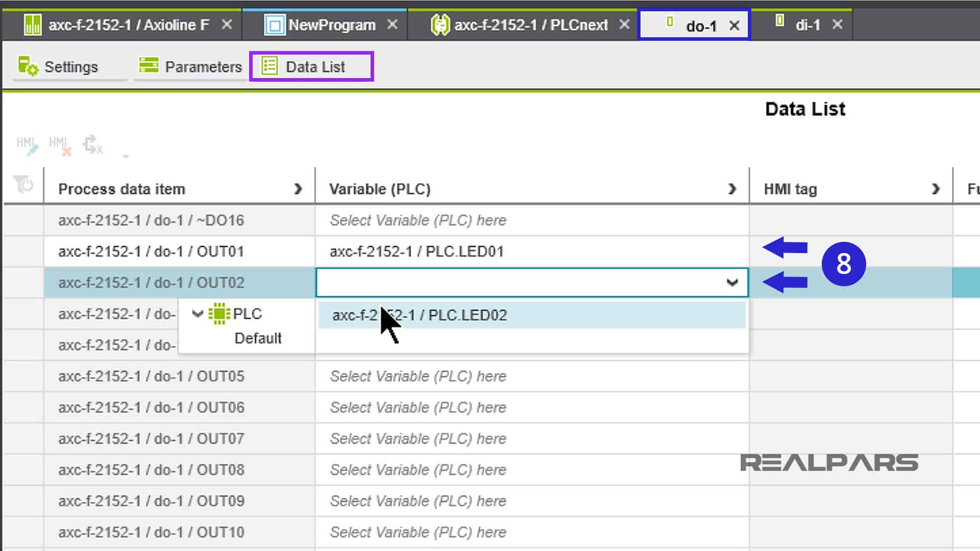The image size is (980, 551).
Task: Open the axc-f-2152-1 / Axioline F tab
Action: coord(121,24)
